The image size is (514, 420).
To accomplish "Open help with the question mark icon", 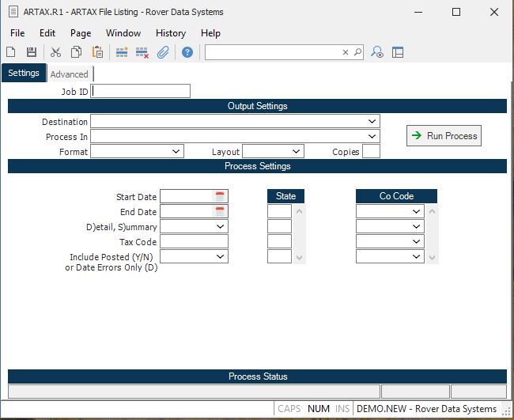I will click(187, 52).
